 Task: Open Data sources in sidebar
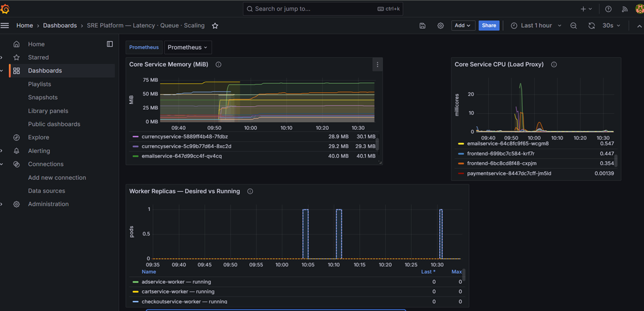(47, 191)
